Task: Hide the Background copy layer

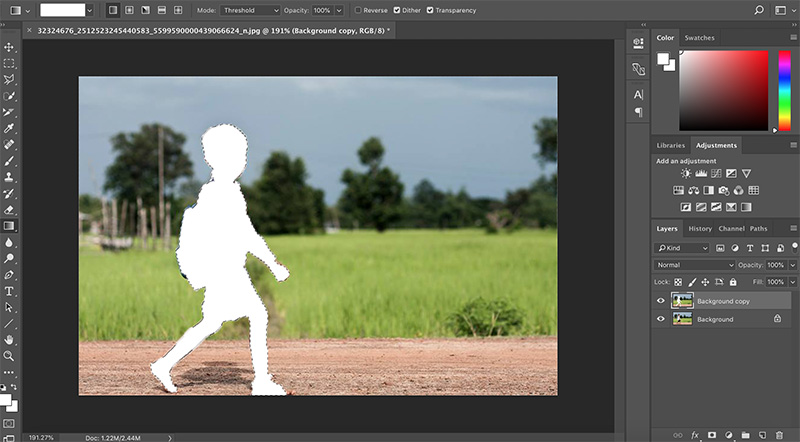Action: [661, 301]
